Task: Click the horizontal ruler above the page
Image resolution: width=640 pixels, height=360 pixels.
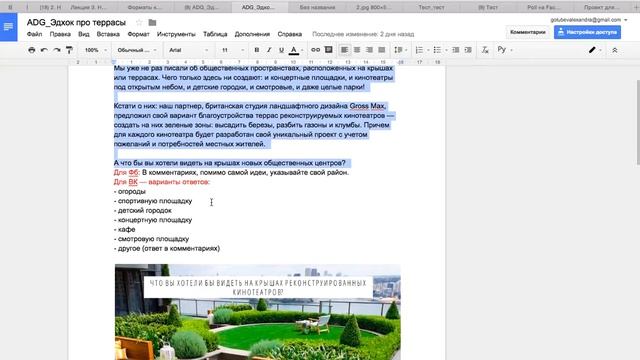Action: coord(257,62)
